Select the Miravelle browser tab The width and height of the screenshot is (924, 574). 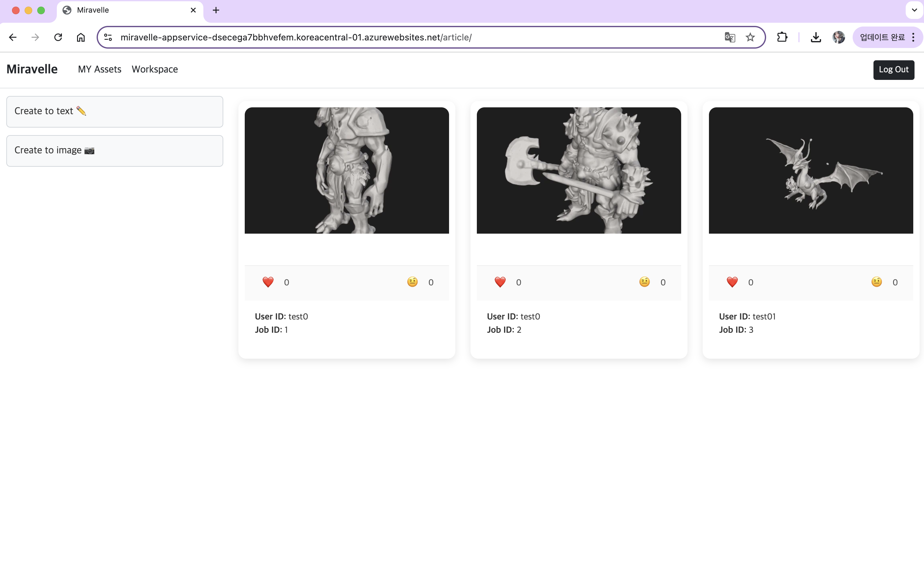point(130,11)
